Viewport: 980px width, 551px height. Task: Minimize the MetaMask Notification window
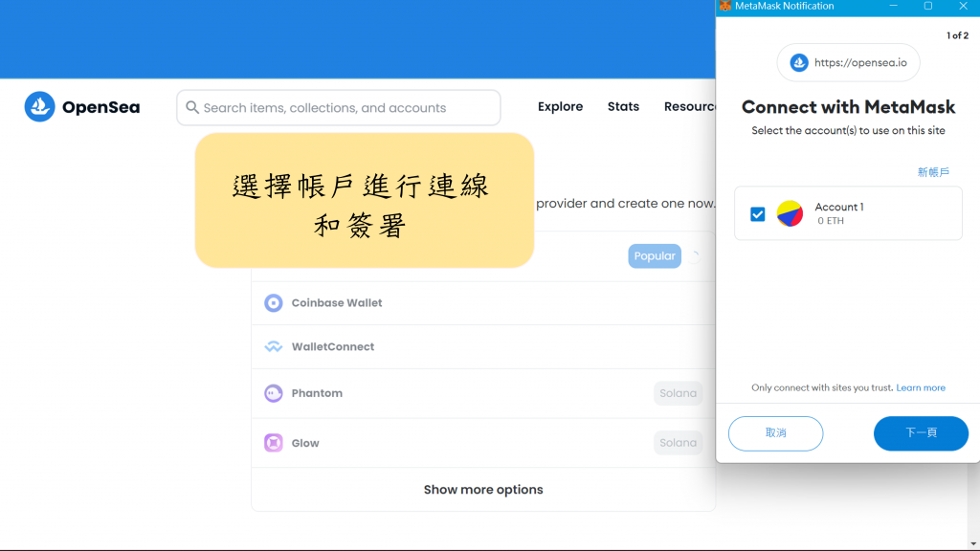tap(894, 6)
